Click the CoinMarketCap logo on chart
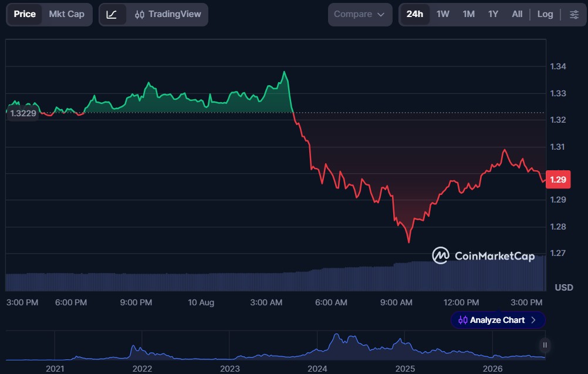 (484, 256)
